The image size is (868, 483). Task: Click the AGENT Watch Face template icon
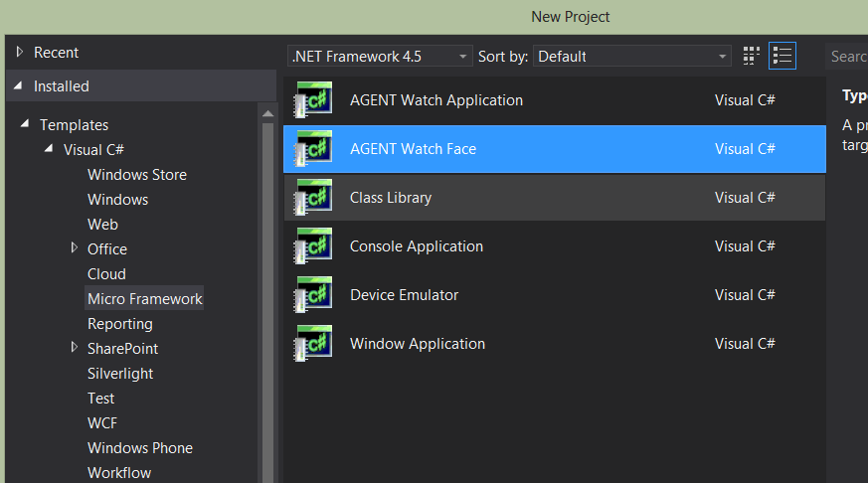pyautogui.click(x=313, y=149)
